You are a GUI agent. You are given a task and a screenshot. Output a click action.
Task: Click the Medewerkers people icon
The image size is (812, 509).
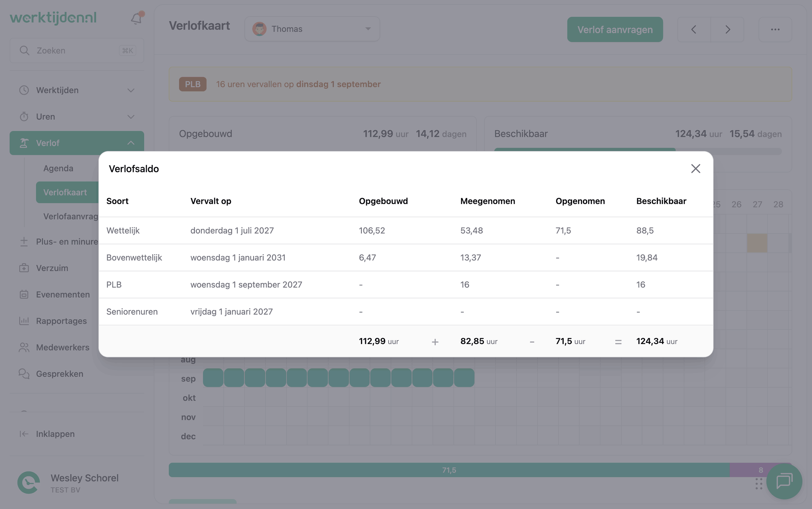tap(24, 347)
